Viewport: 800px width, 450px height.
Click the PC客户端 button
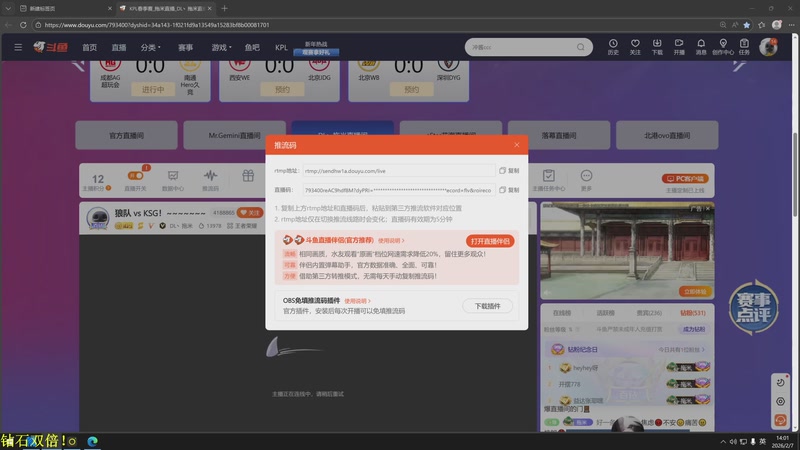pos(685,179)
